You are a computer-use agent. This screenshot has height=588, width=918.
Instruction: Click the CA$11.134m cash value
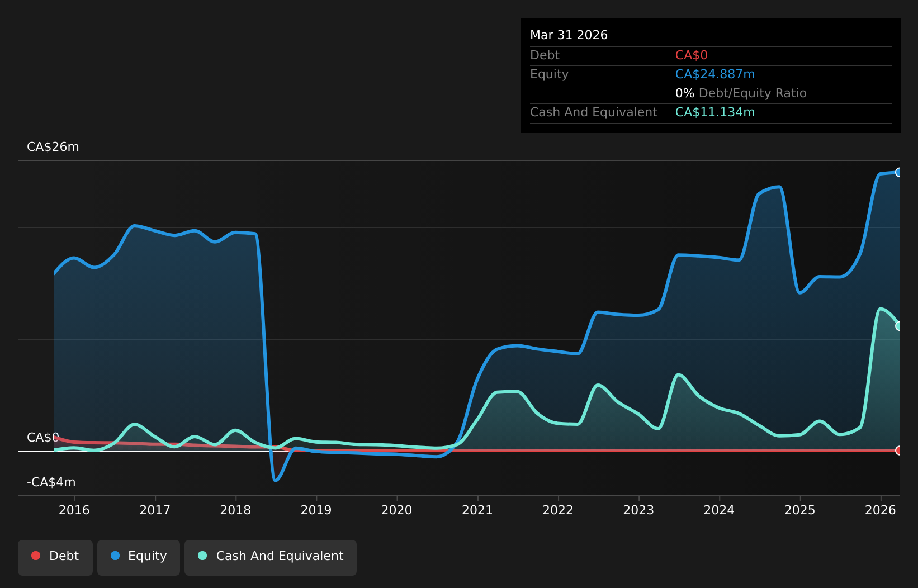pyautogui.click(x=715, y=112)
